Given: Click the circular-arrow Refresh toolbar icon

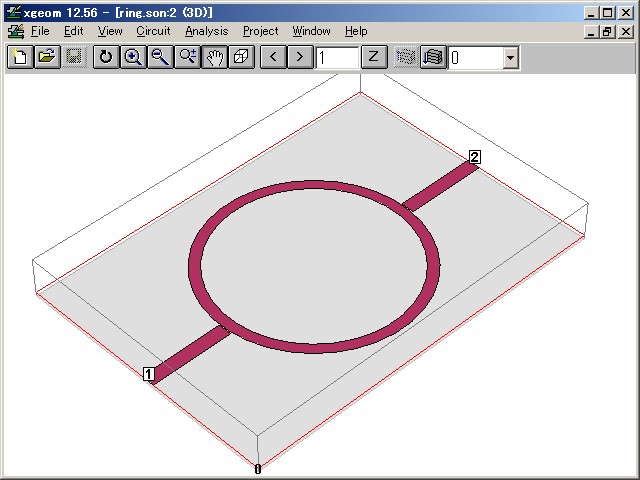Looking at the screenshot, I should [106, 57].
